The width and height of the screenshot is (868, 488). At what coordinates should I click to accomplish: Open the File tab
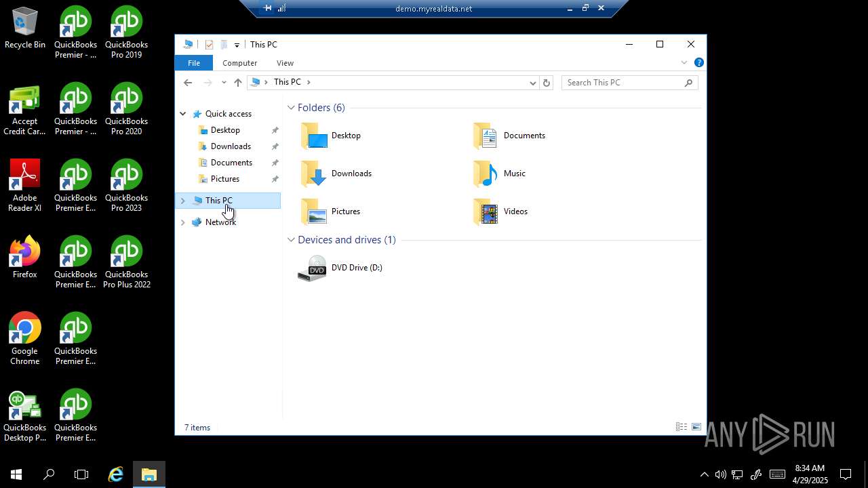point(194,63)
